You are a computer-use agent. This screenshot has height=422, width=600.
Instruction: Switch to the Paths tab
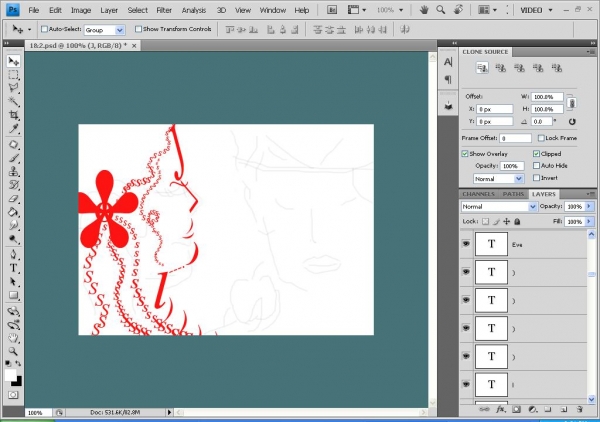[513, 194]
